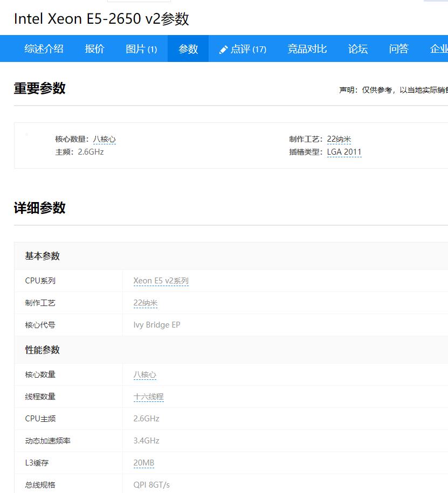
Task: Click the 企业 navigation item
Action: [x=438, y=48]
